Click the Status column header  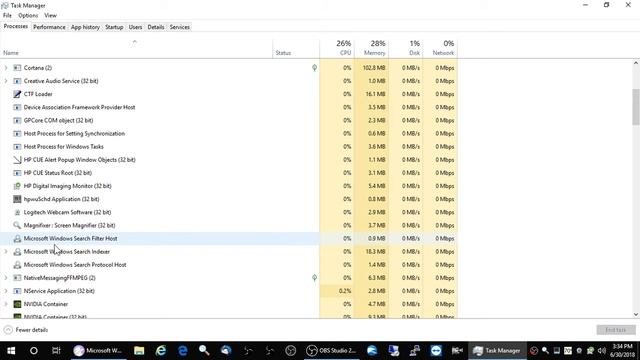point(296,48)
